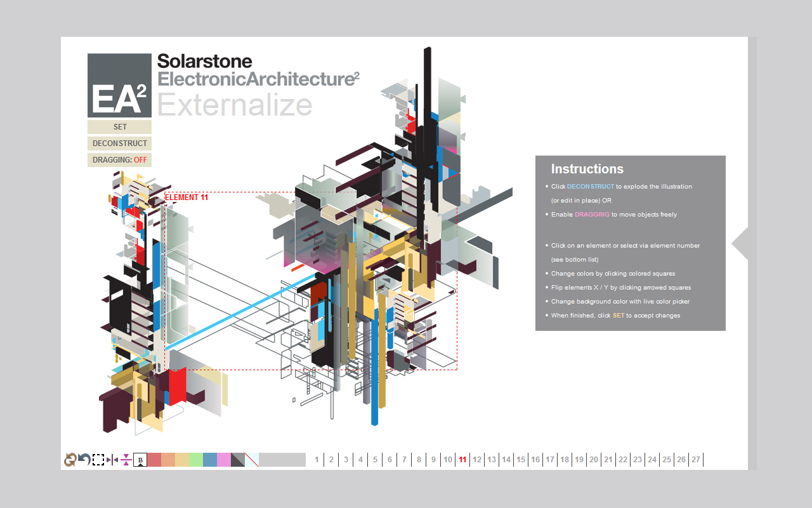The width and height of the screenshot is (812, 508).
Task: Select element number 17
Action: pyautogui.click(x=550, y=460)
